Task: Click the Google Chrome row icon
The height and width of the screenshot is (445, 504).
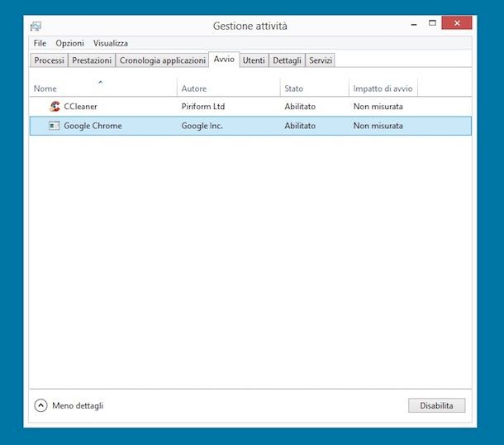Action: (x=54, y=126)
